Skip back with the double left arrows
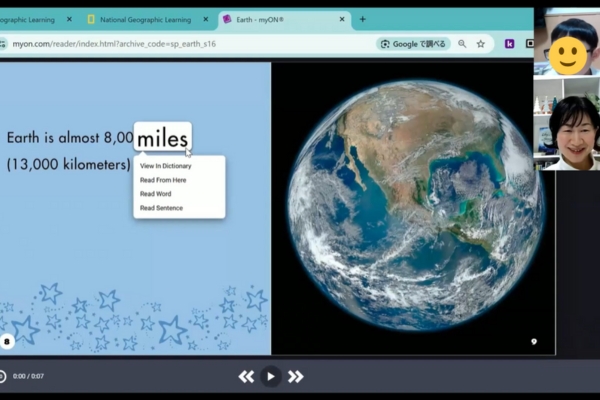 click(x=246, y=376)
